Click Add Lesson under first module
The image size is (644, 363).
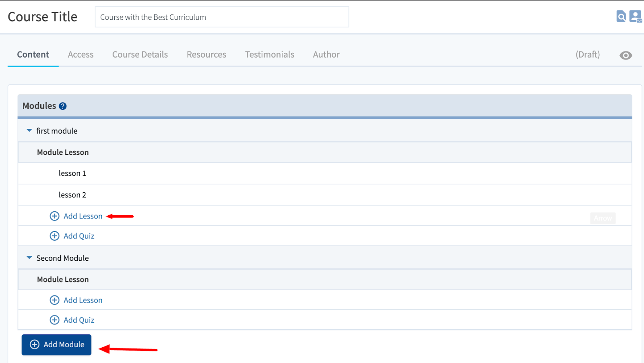(x=76, y=216)
